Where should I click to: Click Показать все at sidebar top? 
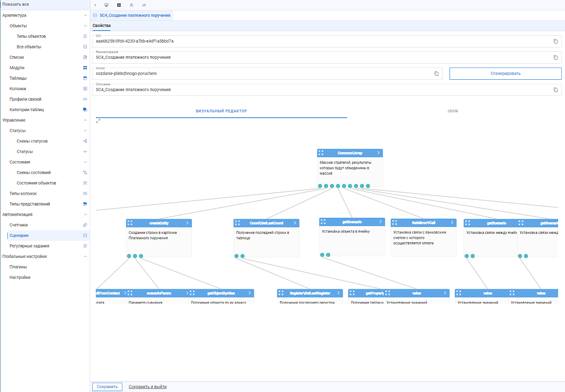(16, 4)
